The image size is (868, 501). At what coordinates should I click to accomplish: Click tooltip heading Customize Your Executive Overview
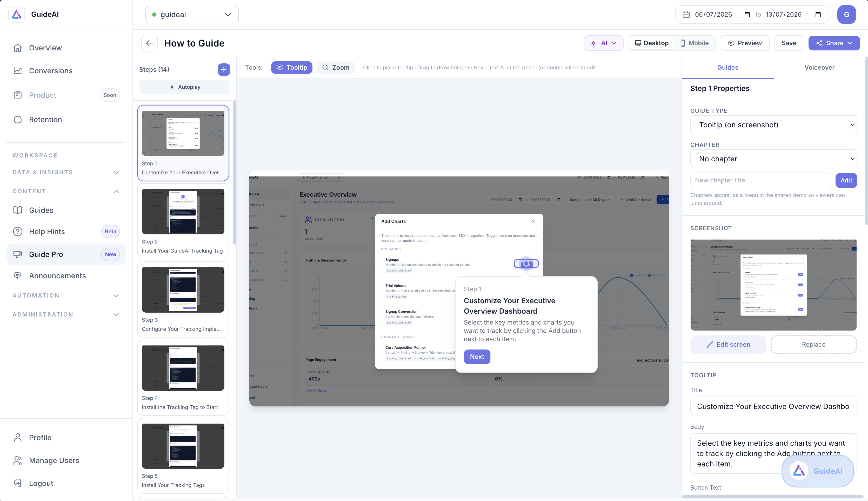click(509, 306)
